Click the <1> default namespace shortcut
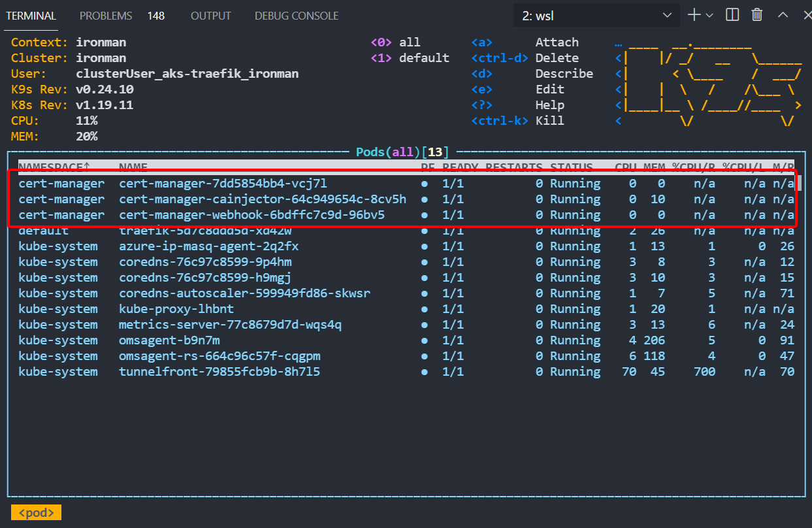 click(x=410, y=58)
